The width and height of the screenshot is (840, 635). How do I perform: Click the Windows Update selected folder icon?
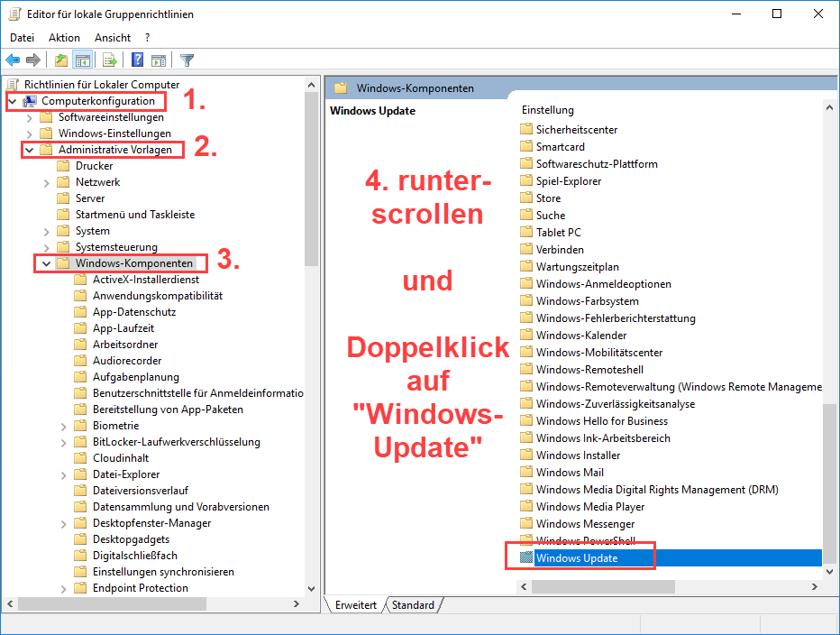pos(526,557)
